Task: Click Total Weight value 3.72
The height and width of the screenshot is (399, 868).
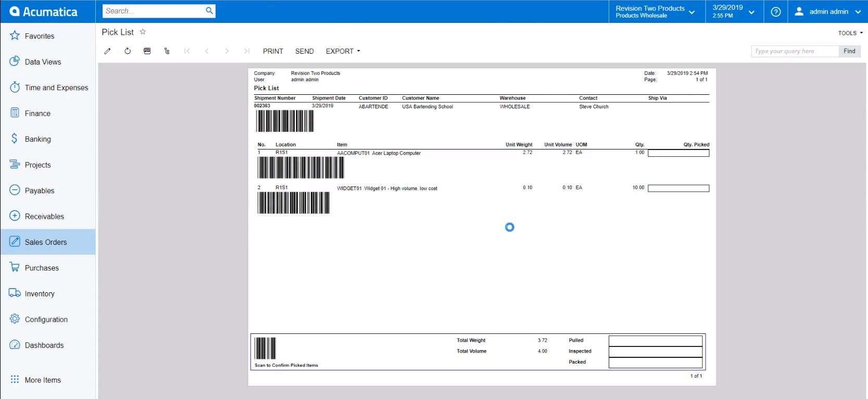Action: pyautogui.click(x=543, y=340)
